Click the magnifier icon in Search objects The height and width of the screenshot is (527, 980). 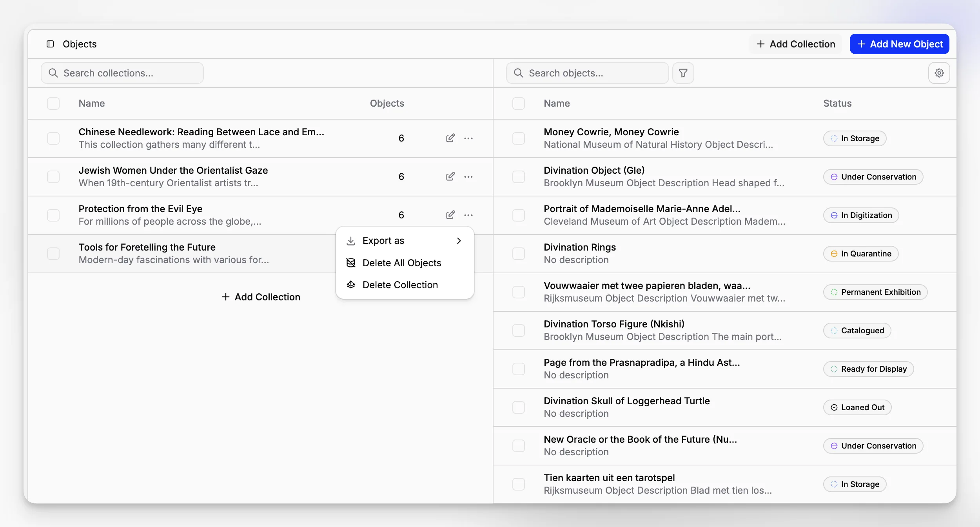519,73
